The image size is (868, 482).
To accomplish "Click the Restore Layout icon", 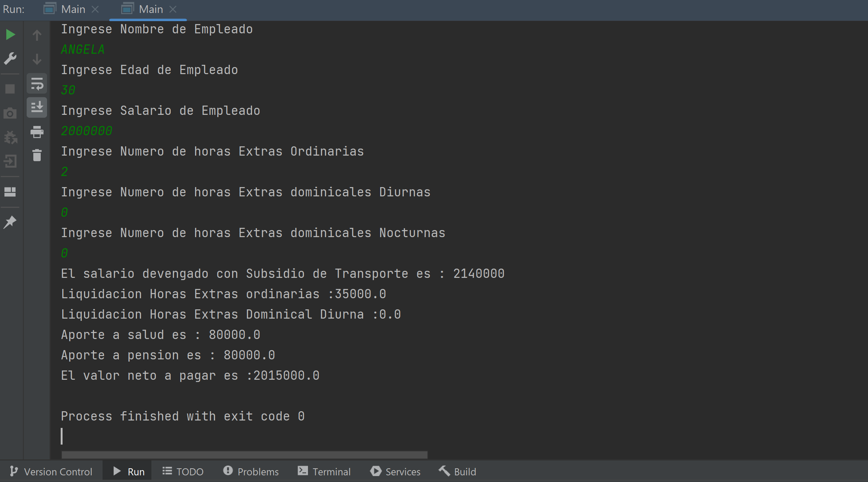I will (x=10, y=192).
